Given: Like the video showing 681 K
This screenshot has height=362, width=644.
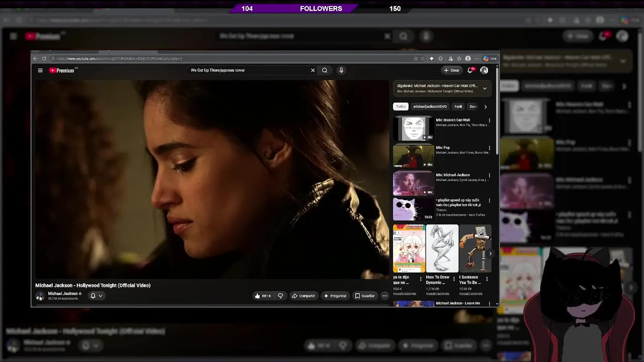Looking at the screenshot, I should (263, 296).
